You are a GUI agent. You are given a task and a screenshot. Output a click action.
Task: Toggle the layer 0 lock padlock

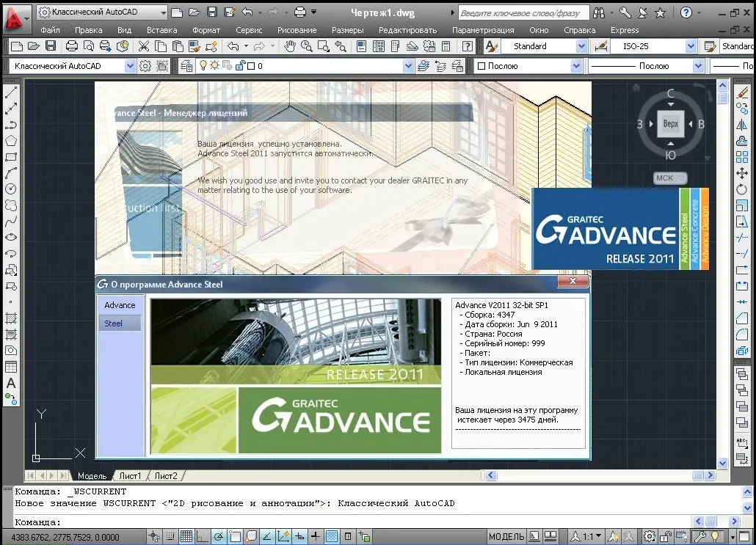point(239,65)
